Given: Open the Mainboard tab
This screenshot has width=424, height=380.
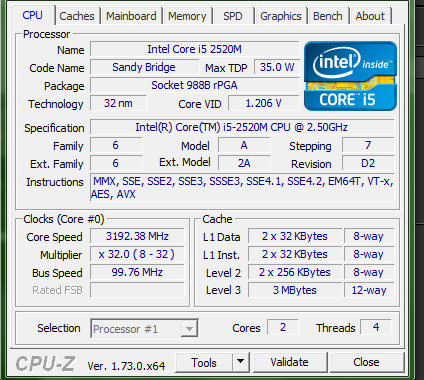Looking at the screenshot, I should point(131,16).
